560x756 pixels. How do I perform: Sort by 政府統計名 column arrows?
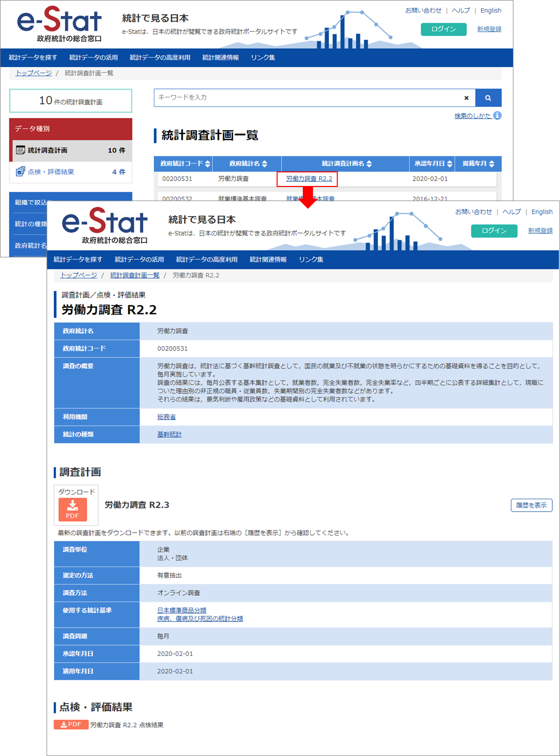264,164
